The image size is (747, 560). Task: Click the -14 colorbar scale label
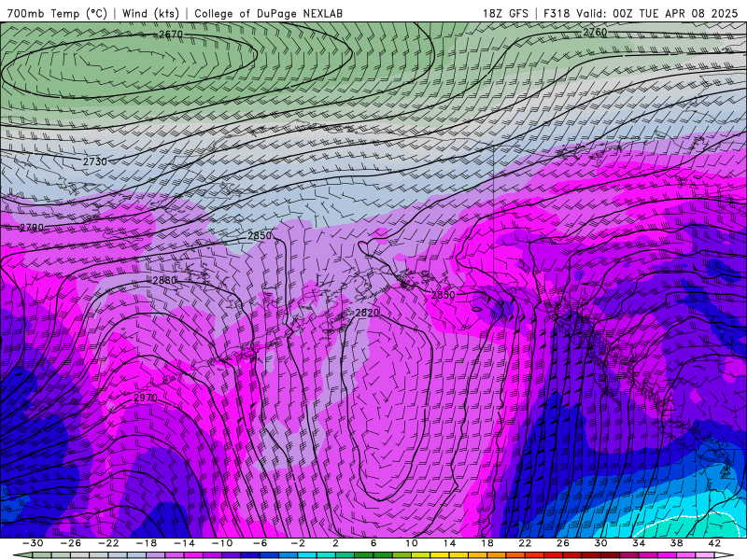(184, 543)
